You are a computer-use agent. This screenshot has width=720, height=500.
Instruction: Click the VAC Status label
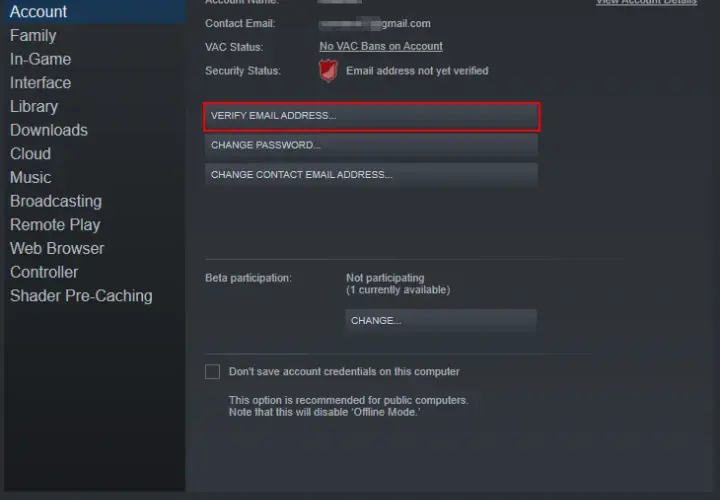coord(234,47)
